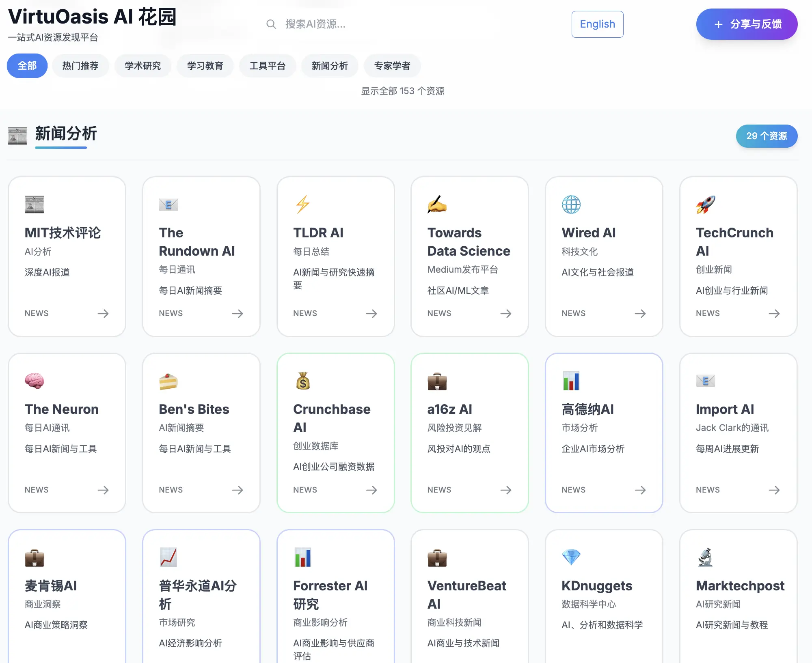Follow the arrow on a16z AI card

point(505,490)
